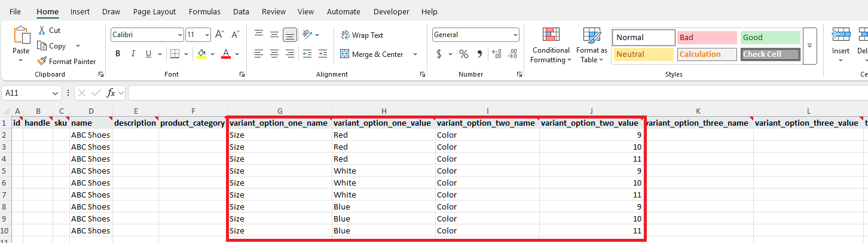Open the Automate tab

point(344,11)
